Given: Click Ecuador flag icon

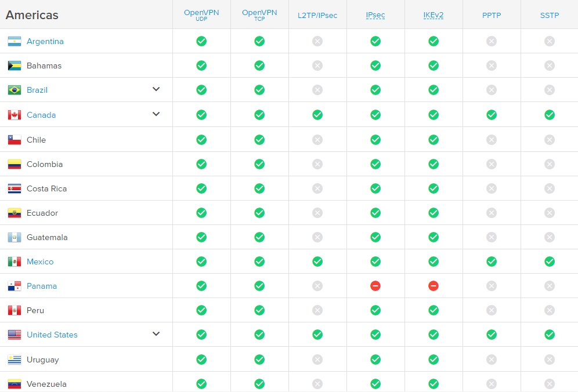Looking at the screenshot, I should point(15,213).
